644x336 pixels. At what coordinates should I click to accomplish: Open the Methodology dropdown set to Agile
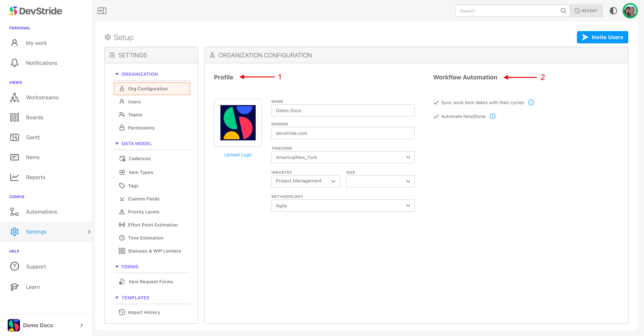343,206
